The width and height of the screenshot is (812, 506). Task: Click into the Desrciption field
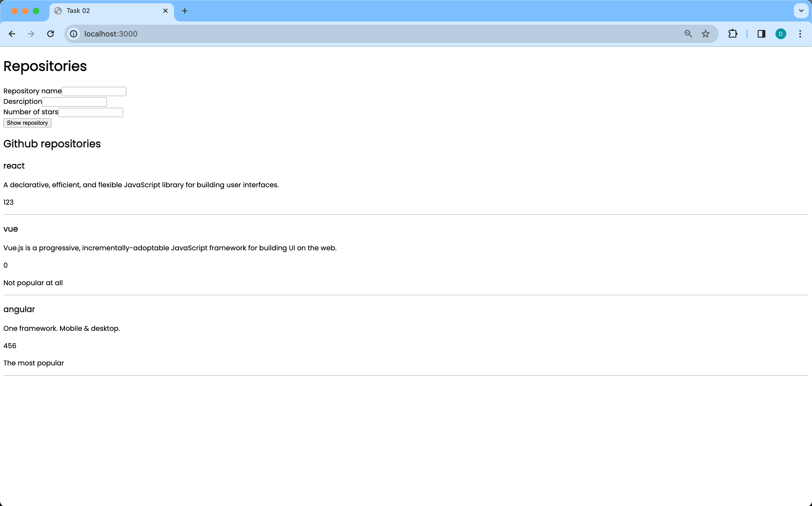[x=74, y=102]
